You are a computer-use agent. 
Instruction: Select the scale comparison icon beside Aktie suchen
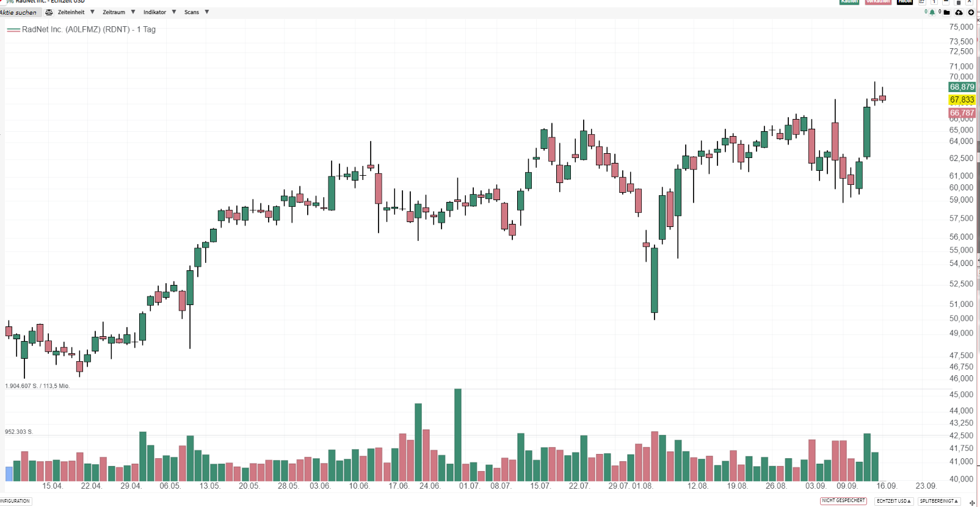pyautogui.click(x=49, y=12)
